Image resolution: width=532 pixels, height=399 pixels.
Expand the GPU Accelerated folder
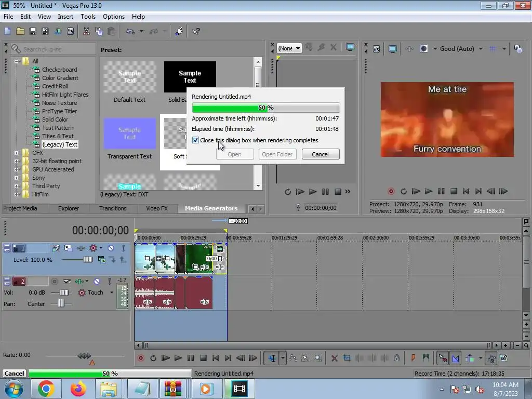16,170
